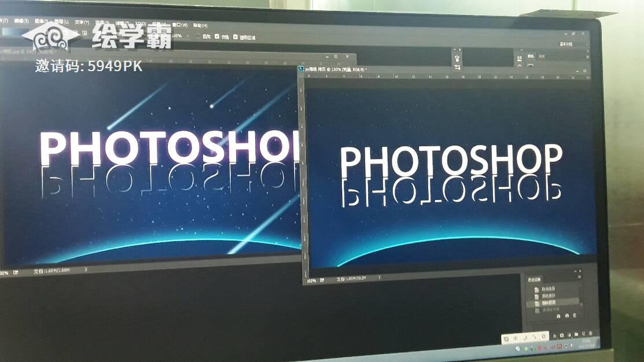Image resolution: width=644 pixels, height=362 pixels.
Task: Uncheck the 仿色 checkbox
Action: [x=217, y=36]
